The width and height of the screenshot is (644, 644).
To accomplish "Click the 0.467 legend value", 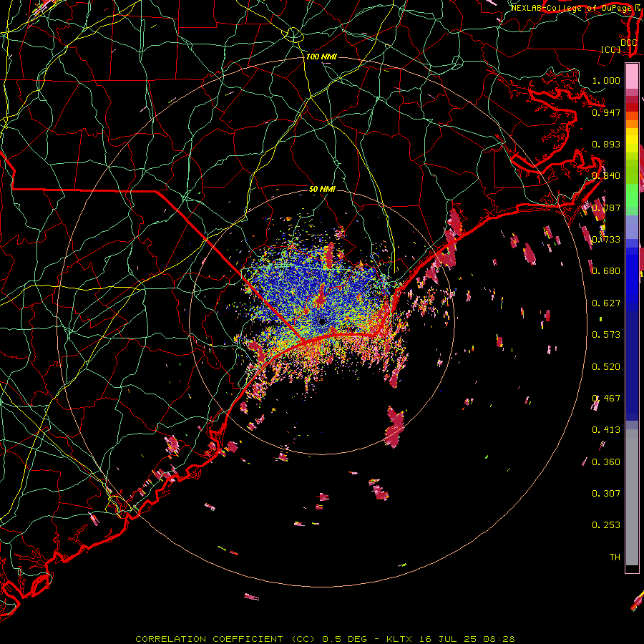I will tap(606, 399).
